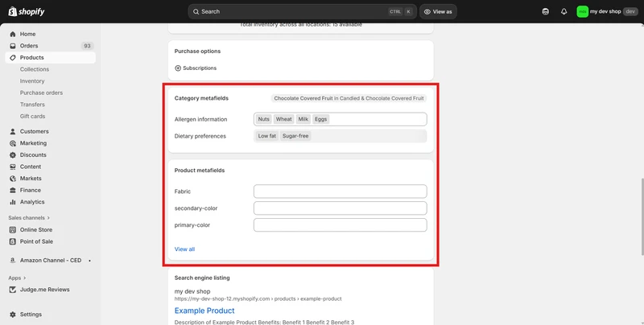Click the Product metafields heading
Screen dimensions: 644x325
200,171
